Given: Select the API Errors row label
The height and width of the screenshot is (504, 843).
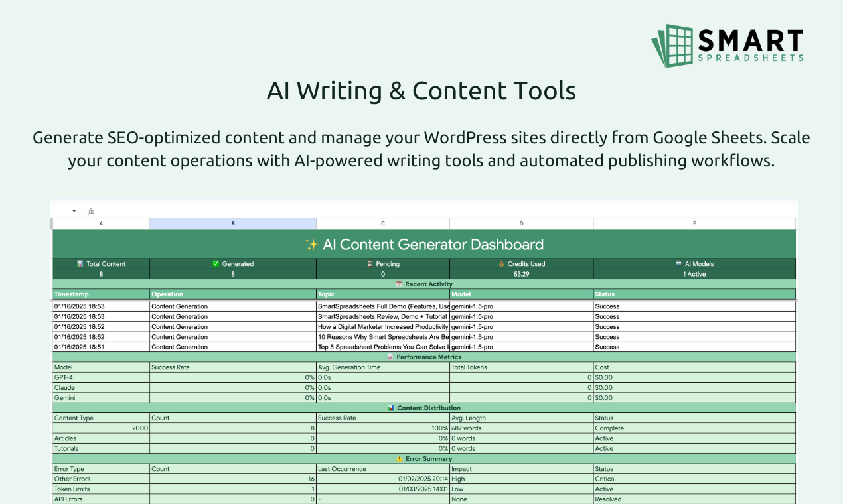Looking at the screenshot, I should (101, 499).
